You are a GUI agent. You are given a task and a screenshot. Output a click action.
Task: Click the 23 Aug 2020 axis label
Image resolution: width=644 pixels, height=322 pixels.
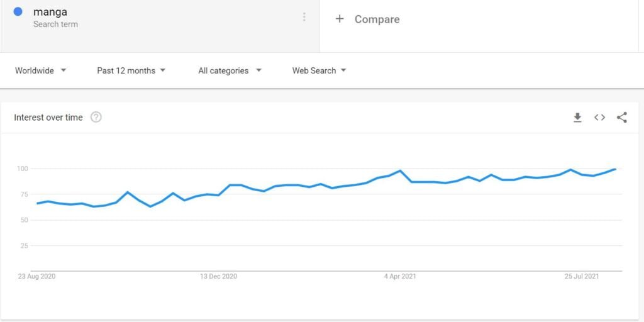coord(36,277)
